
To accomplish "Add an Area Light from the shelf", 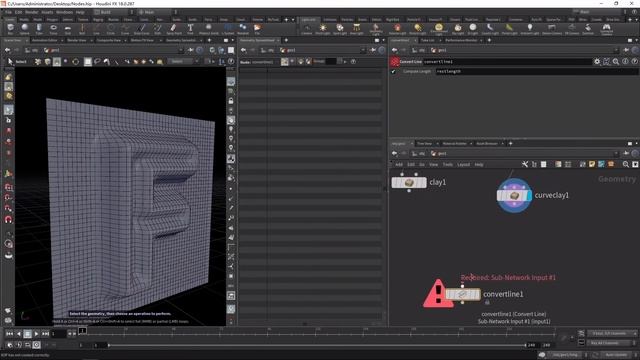I will click(x=356, y=29).
